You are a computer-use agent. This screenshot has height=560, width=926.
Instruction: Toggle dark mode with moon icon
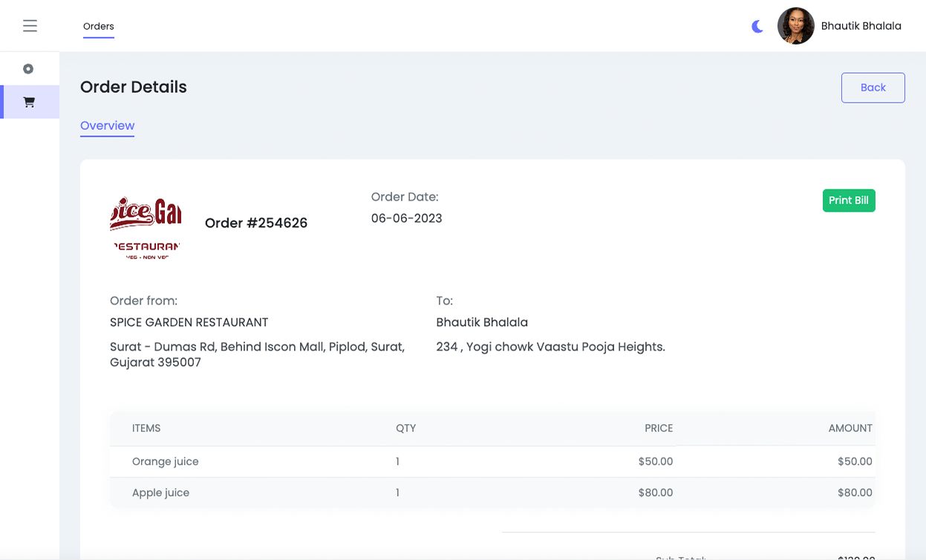coord(757,27)
